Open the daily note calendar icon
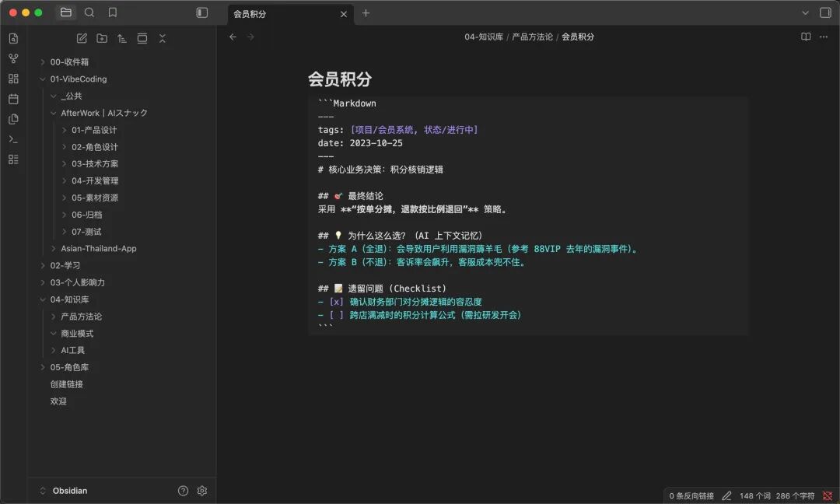This screenshot has height=504, width=840. [x=13, y=99]
